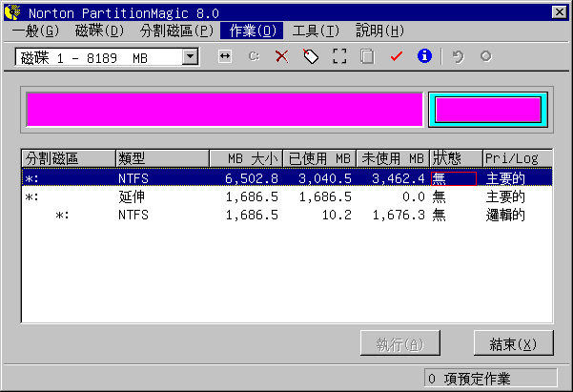Click the resize/move partition toolbar icon
This screenshot has width=573, height=392.
click(225, 56)
